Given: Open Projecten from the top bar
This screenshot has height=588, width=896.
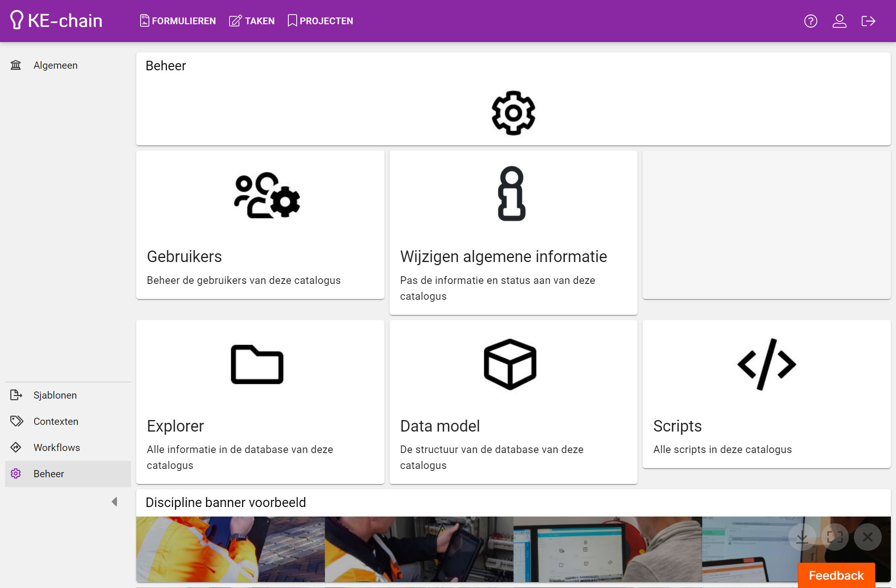Looking at the screenshot, I should tap(320, 21).
